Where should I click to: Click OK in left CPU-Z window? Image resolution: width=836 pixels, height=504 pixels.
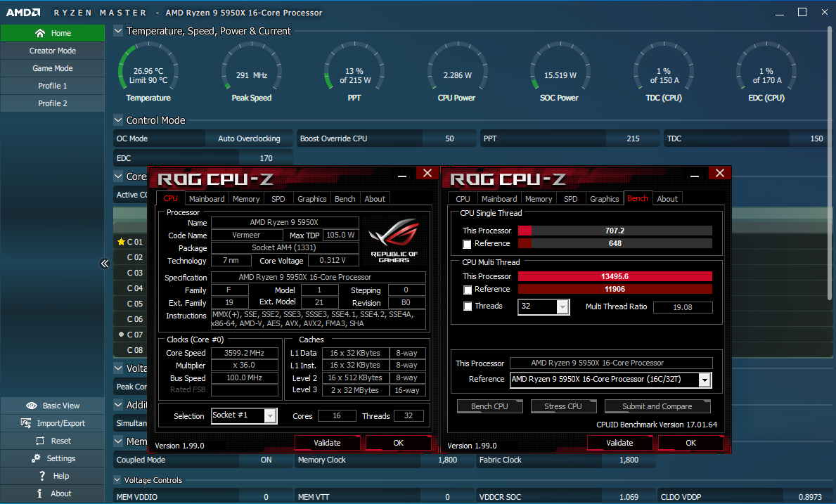point(398,443)
